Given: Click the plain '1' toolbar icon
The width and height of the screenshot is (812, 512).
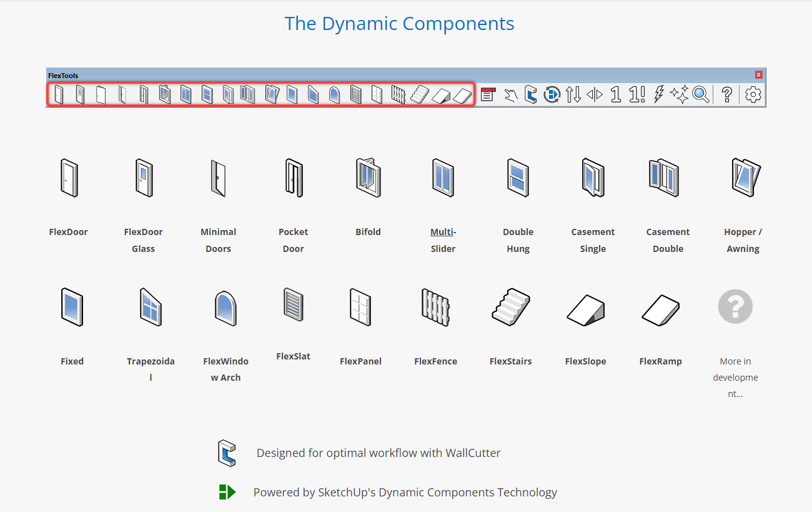Looking at the screenshot, I should [x=616, y=94].
